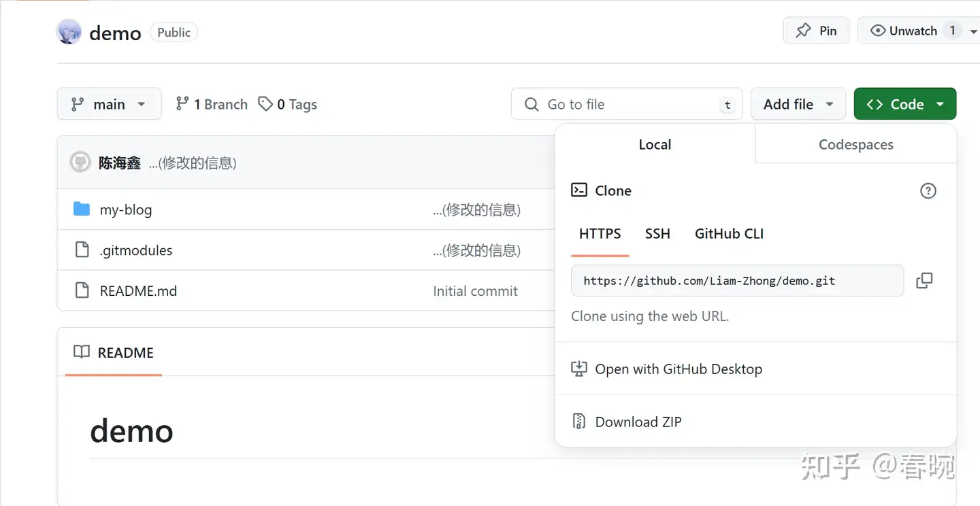Click the .gitmodules file icon
This screenshot has height=506, width=980.
point(82,250)
